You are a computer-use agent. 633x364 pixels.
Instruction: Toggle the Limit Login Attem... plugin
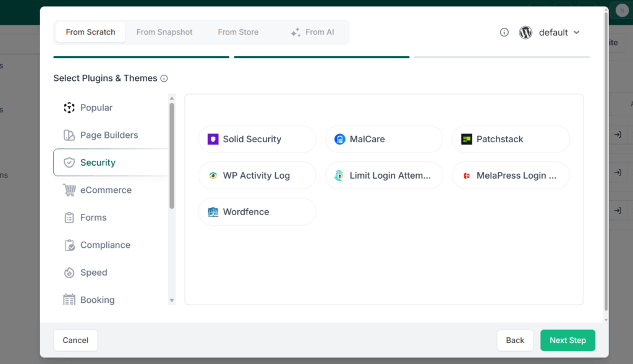(384, 176)
